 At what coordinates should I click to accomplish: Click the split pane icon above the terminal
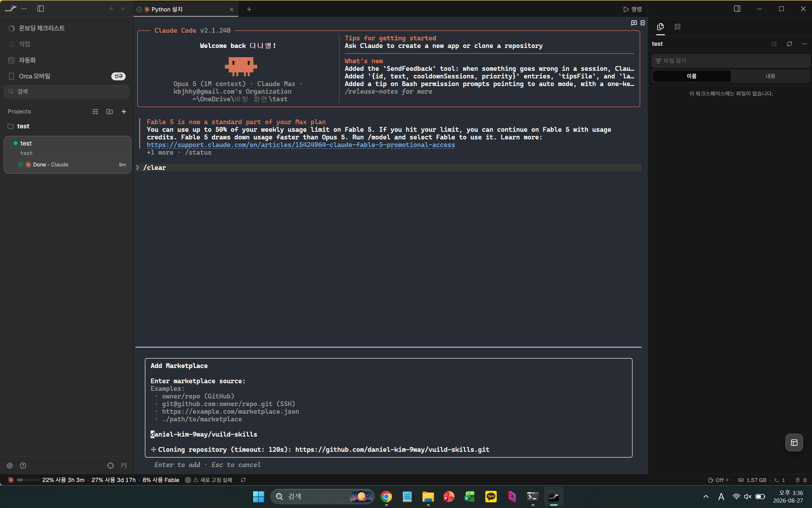tap(643, 23)
